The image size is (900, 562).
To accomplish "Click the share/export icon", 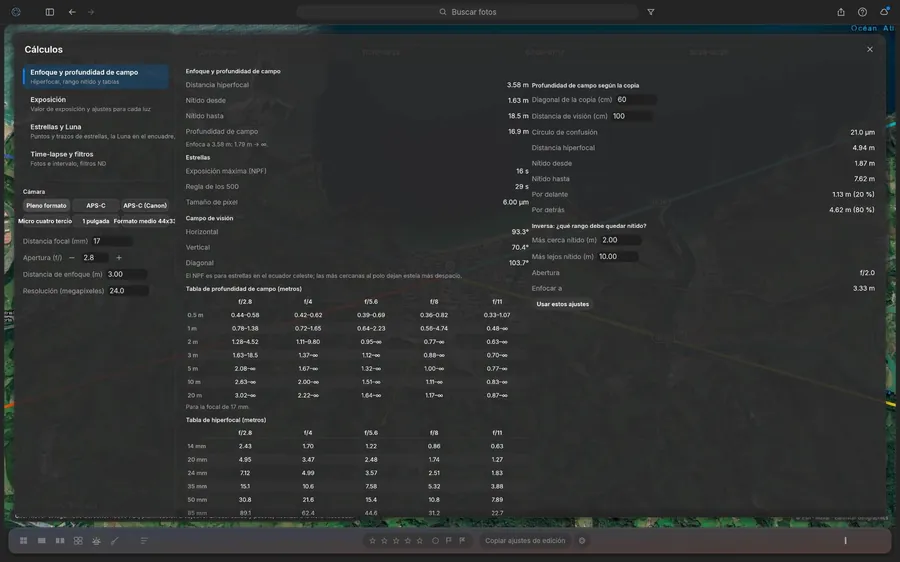I will pos(841,12).
